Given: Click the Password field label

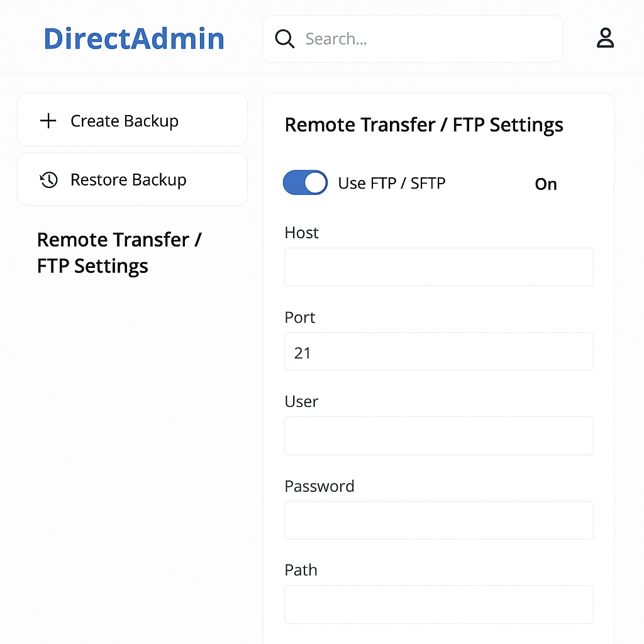Looking at the screenshot, I should (319, 486).
